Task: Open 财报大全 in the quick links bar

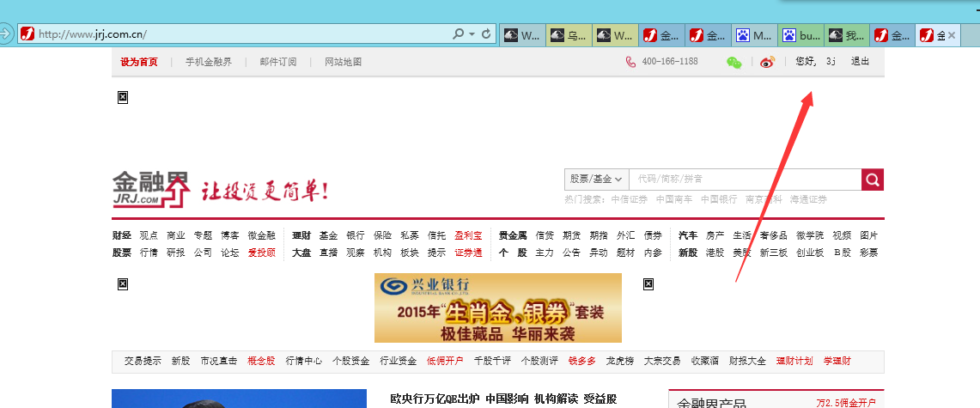Action: click(747, 361)
